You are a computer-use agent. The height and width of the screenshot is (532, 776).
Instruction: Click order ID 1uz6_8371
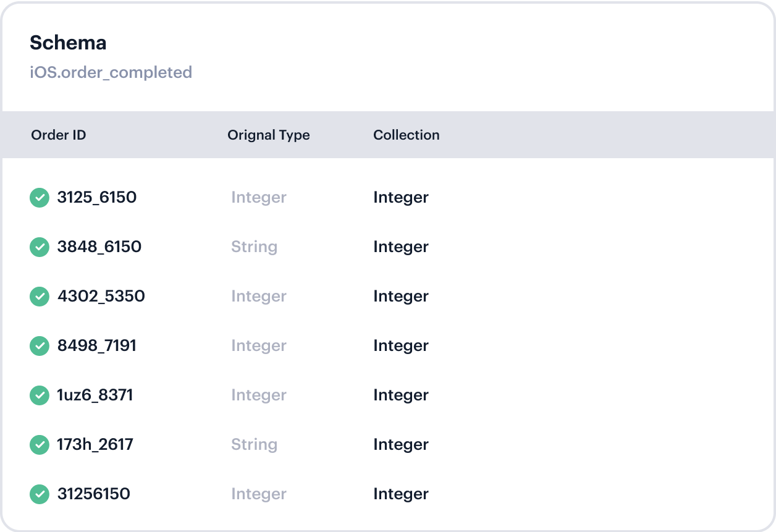coord(95,395)
